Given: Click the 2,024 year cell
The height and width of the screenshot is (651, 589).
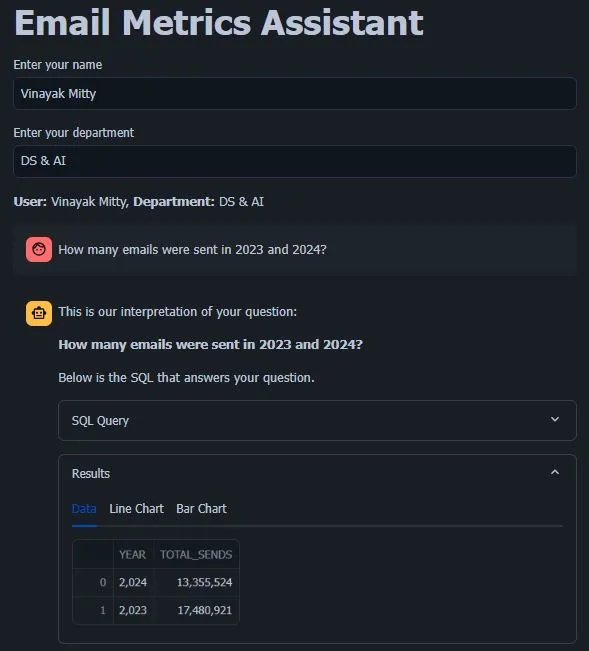Looking at the screenshot, I should click(133, 582).
